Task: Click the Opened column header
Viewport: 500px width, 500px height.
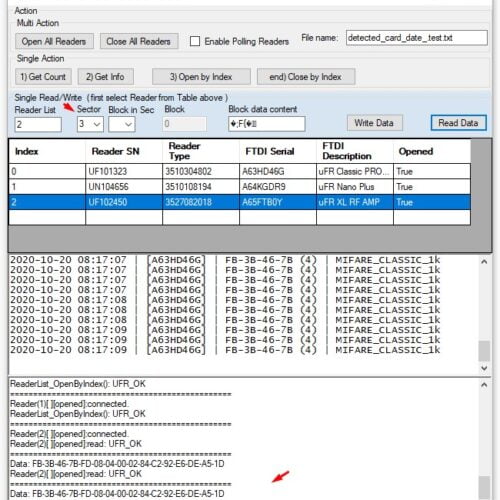Action: tap(432, 151)
